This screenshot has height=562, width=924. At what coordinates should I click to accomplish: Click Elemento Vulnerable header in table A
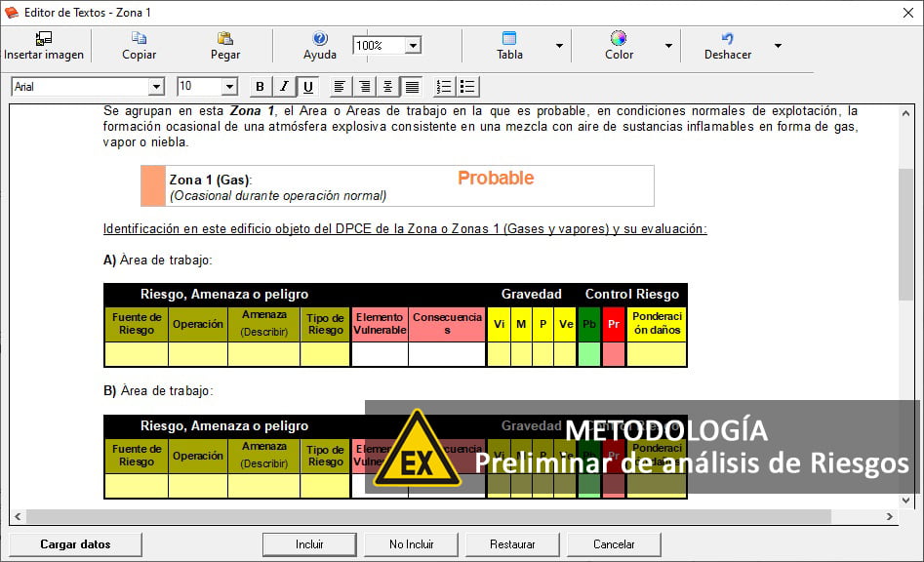pyautogui.click(x=381, y=324)
